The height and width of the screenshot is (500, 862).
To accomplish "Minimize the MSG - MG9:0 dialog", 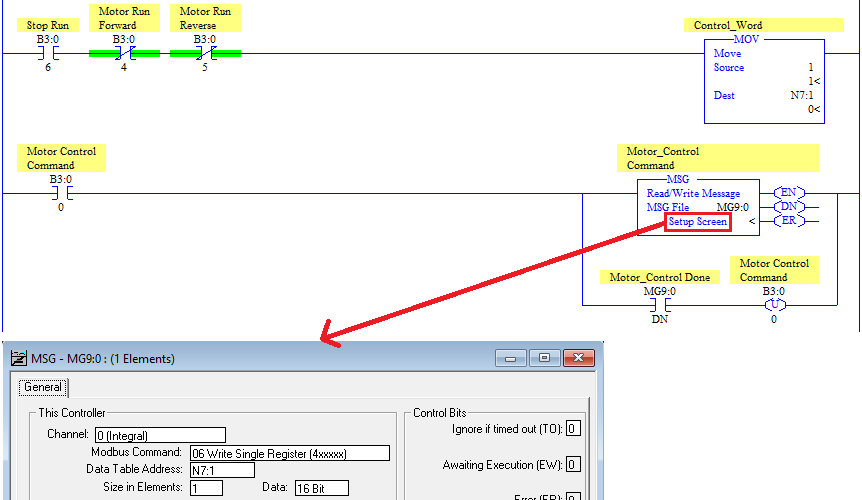I will [x=511, y=358].
